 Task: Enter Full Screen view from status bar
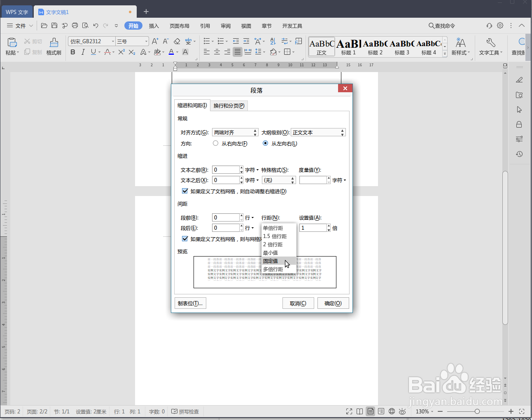[x=349, y=411]
